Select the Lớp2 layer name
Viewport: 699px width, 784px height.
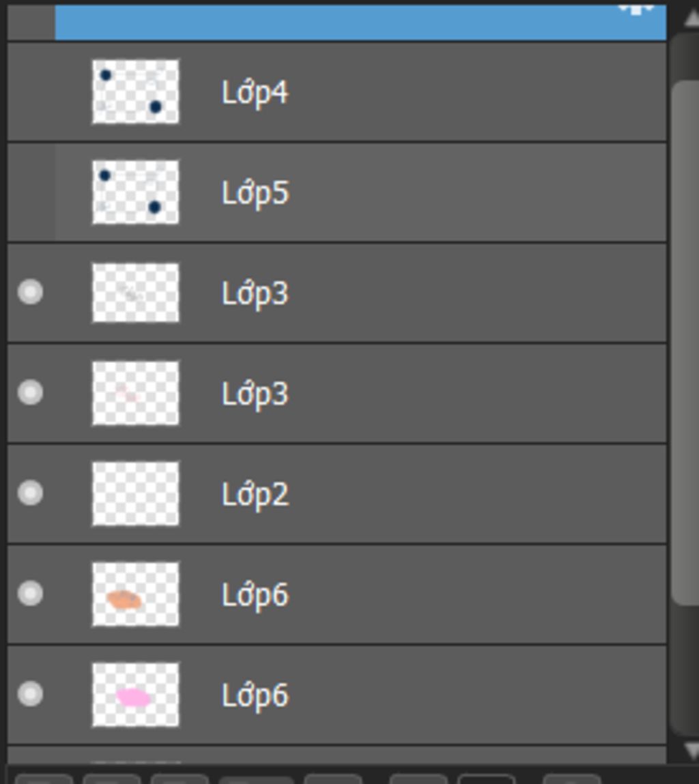click(x=255, y=495)
